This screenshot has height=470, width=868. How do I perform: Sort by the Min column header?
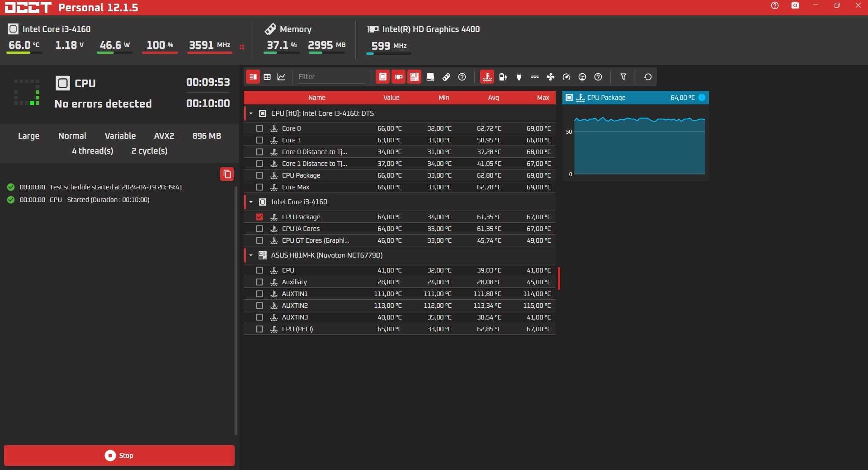444,98
